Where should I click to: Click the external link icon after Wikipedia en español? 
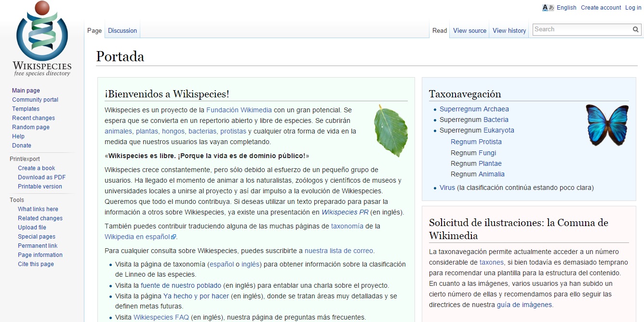174,237
